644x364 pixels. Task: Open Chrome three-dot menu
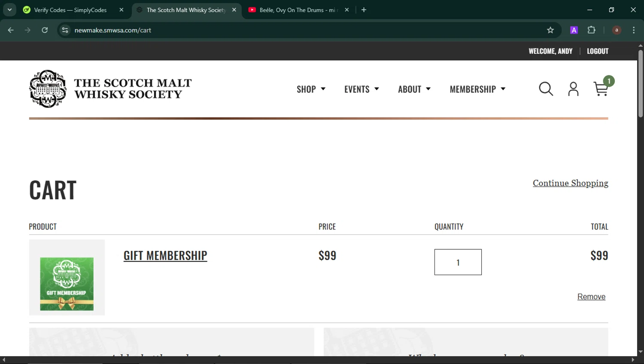(x=634, y=30)
